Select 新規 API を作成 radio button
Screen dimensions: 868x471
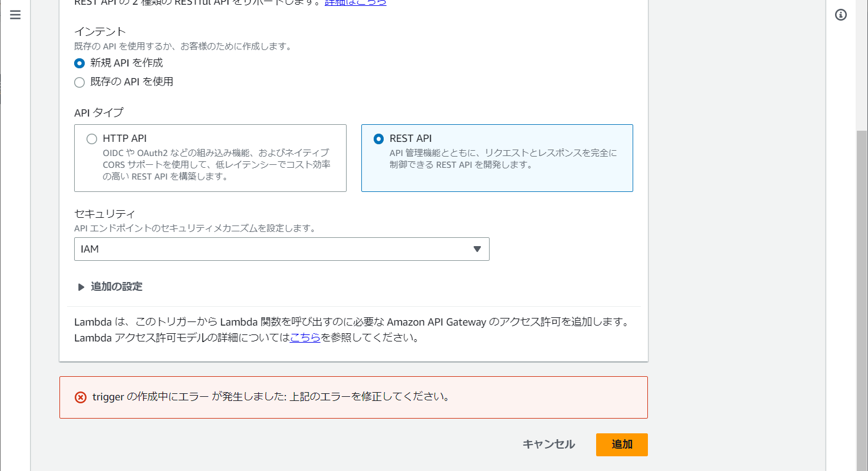[79, 63]
